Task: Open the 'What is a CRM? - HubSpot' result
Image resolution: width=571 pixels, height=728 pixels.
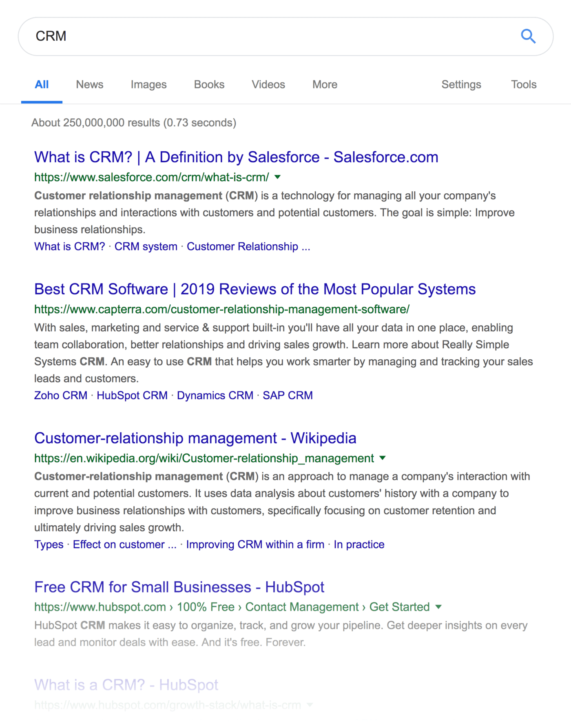Action: (x=126, y=685)
